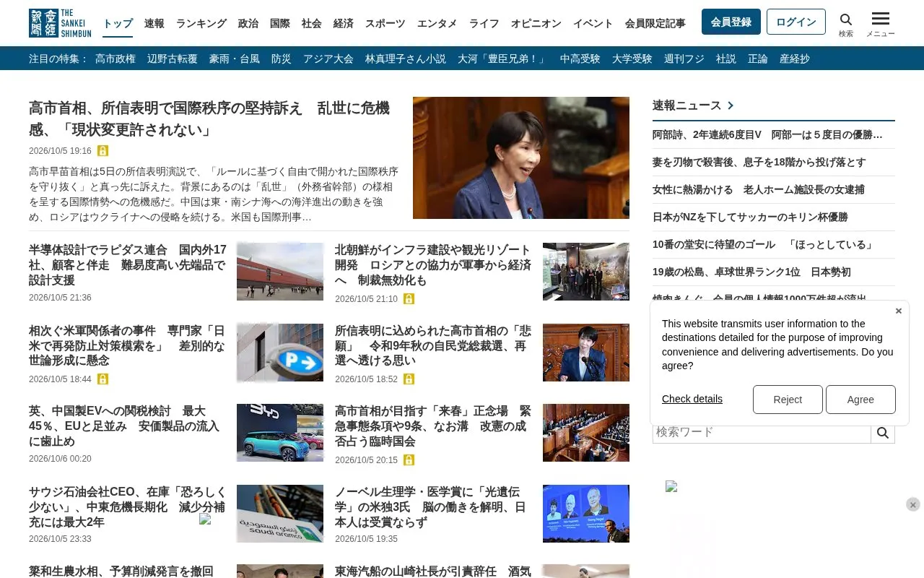Open the Nobel prize presentation thumbnail
Screen dimensions: 924x578
click(x=586, y=514)
